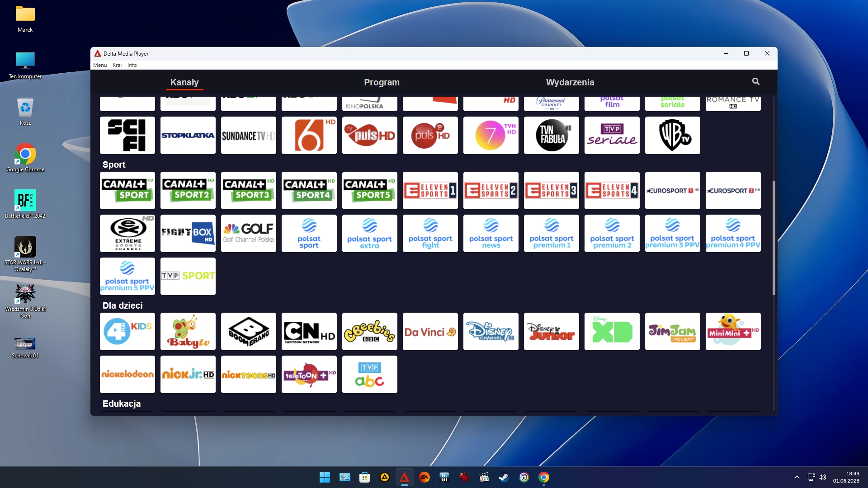Open the Eleven Sports 1 channel
This screenshot has height=488, width=868.
tap(430, 191)
